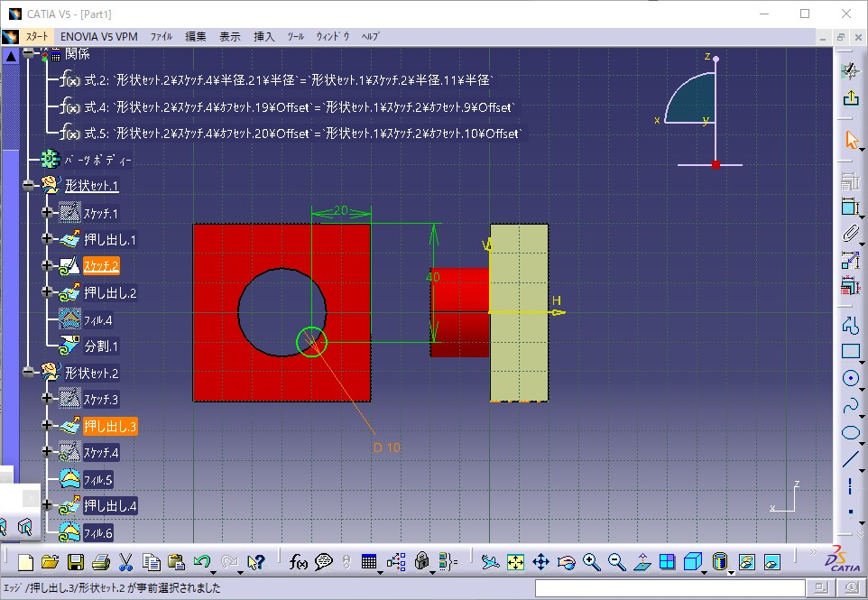Select the Pan tool icon
The height and width of the screenshot is (600, 868).
[x=541, y=563]
